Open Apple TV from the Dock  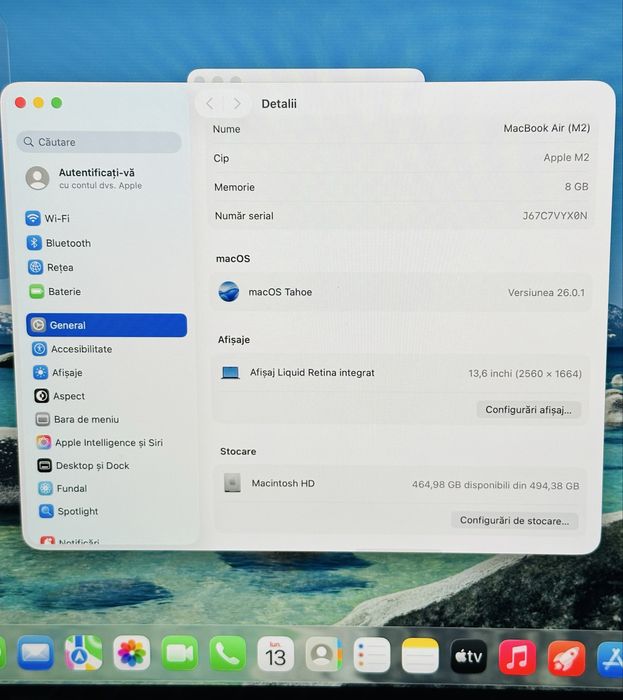469,657
